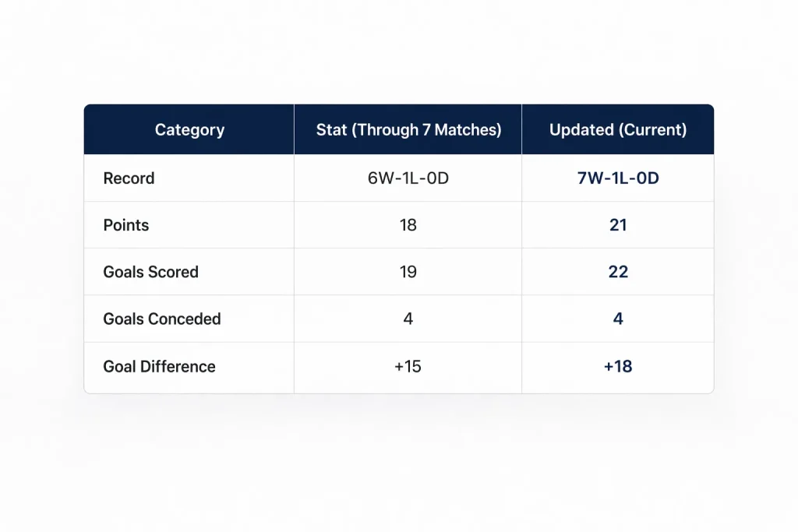Click the 19 goals scored cell
Image resolution: width=798 pixels, height=532 pixels.
408,272
